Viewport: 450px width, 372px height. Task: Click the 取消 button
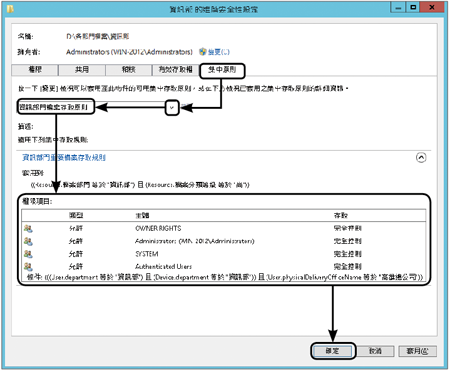pyautogui.click(x=375, y=351)
